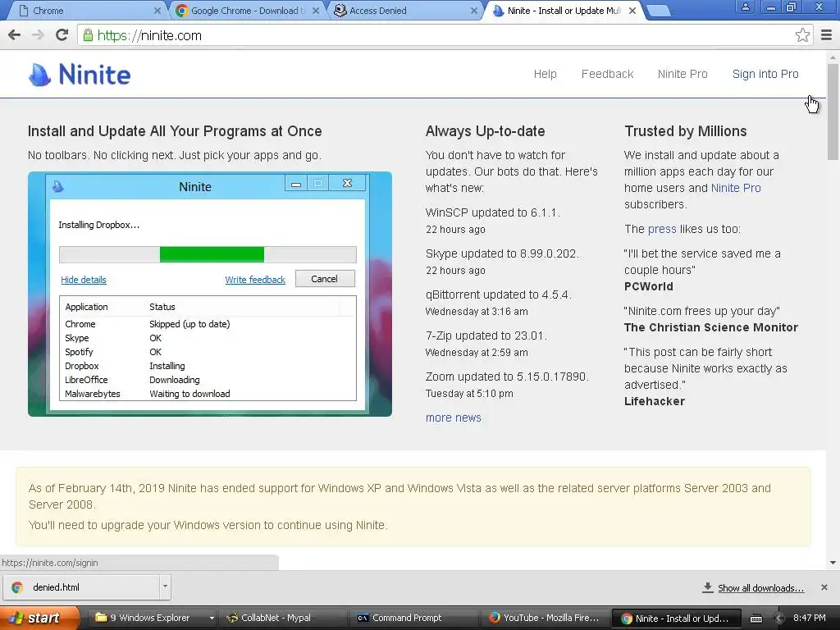Switch to the Access Denied tab
Image resolution: width=840 pixels, height=630 pixels.
pos(404,11)
